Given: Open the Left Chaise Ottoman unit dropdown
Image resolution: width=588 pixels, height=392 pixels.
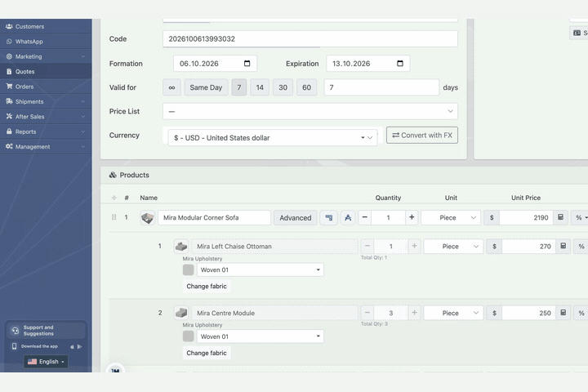Looking at the screenshot, I should click(453, 247).
